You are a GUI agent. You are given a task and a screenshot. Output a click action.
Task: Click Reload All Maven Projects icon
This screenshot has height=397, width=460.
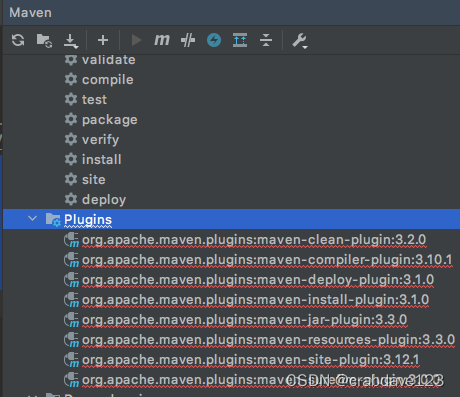pos(18,40)
